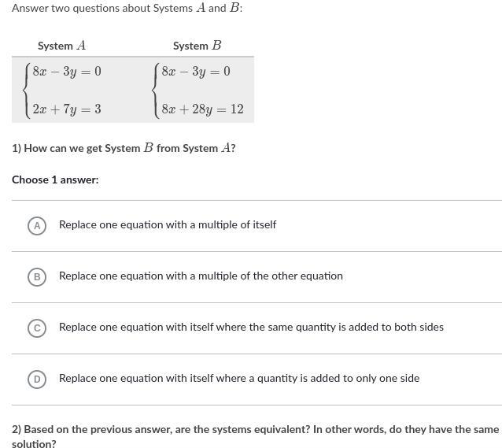The width and height of the screenshot is (502, 448).
Task: Click the 'Answer two questions about Systems' heading
Action: [127, 8]
